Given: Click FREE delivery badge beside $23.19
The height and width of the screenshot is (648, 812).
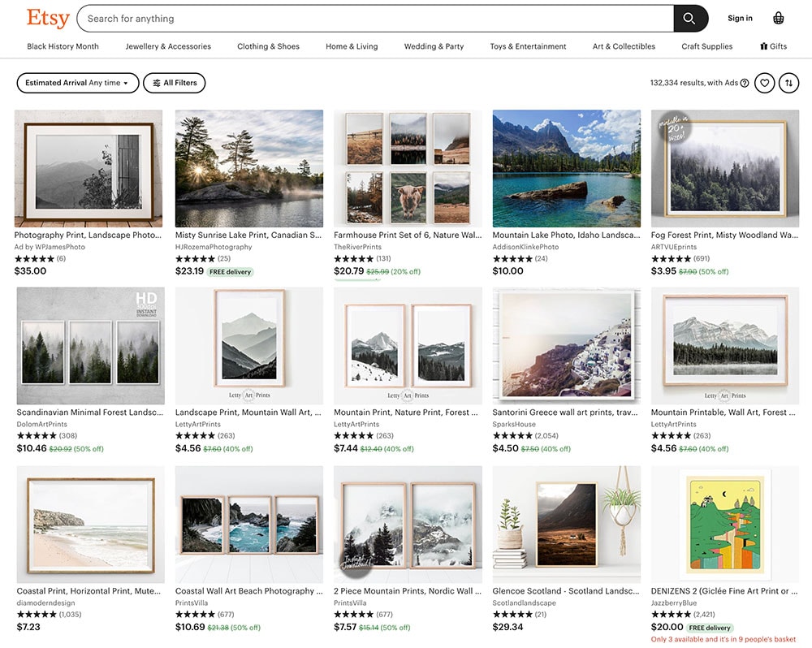Looking at the screenshot, I should pos(231,271).
